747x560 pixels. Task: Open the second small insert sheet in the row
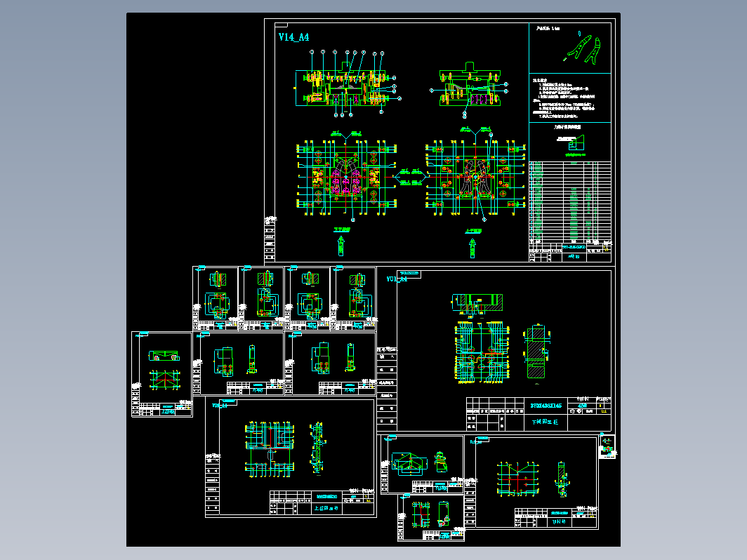coord(262,298)
